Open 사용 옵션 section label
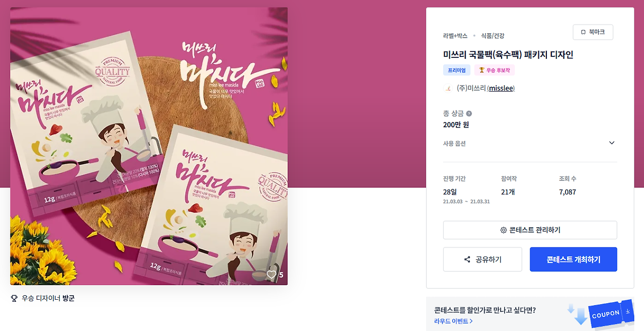The image size is (644, 331). (454, 144)
